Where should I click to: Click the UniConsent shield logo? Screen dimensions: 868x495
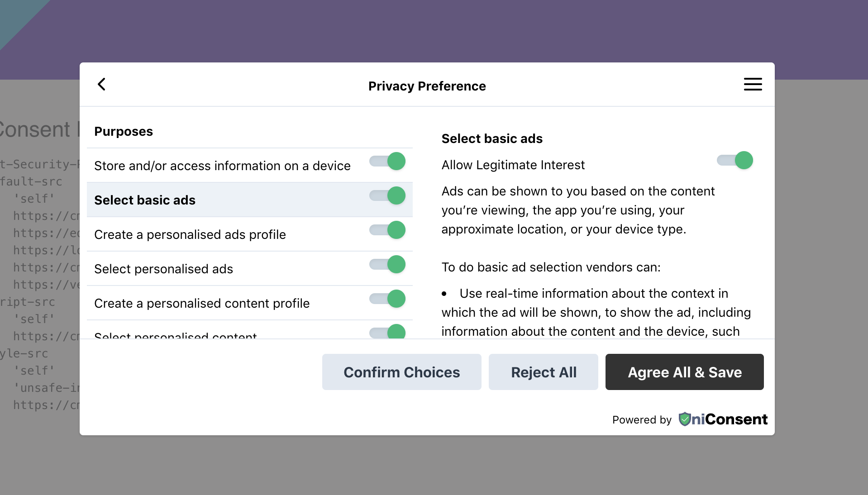[684, 419]
